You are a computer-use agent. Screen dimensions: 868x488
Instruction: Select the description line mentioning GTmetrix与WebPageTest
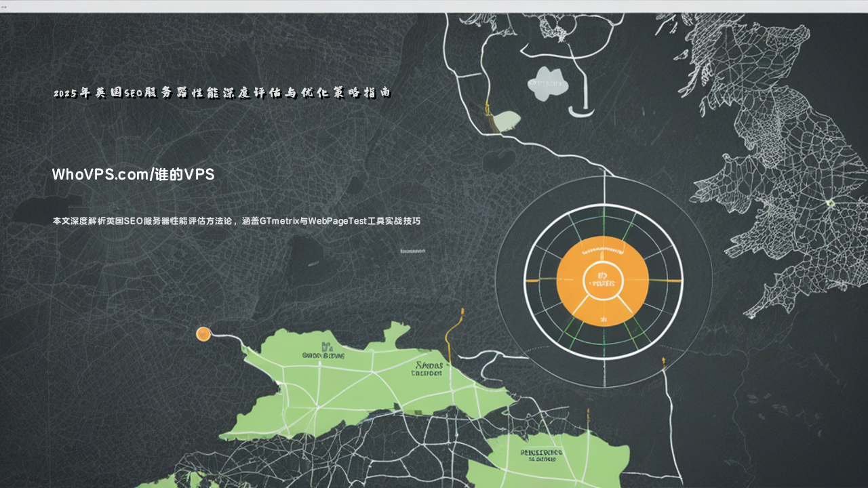tap(236, 221)
